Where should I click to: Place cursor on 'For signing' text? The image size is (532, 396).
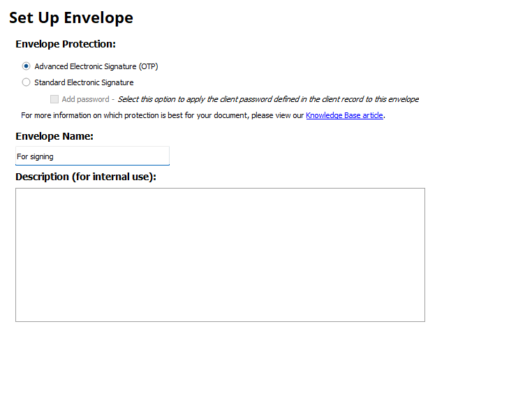point(36,156)
